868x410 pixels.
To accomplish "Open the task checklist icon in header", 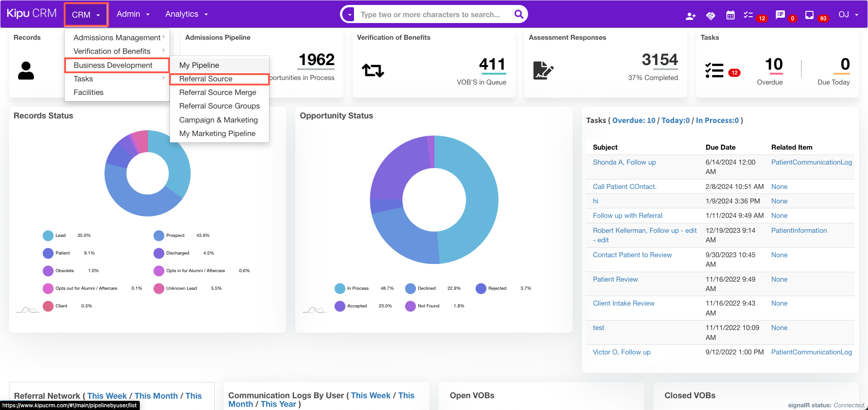I will coord(748,15).
